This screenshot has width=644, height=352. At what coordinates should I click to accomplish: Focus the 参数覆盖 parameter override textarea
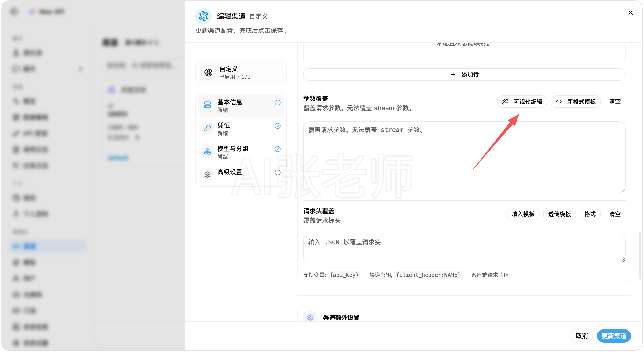464,157
